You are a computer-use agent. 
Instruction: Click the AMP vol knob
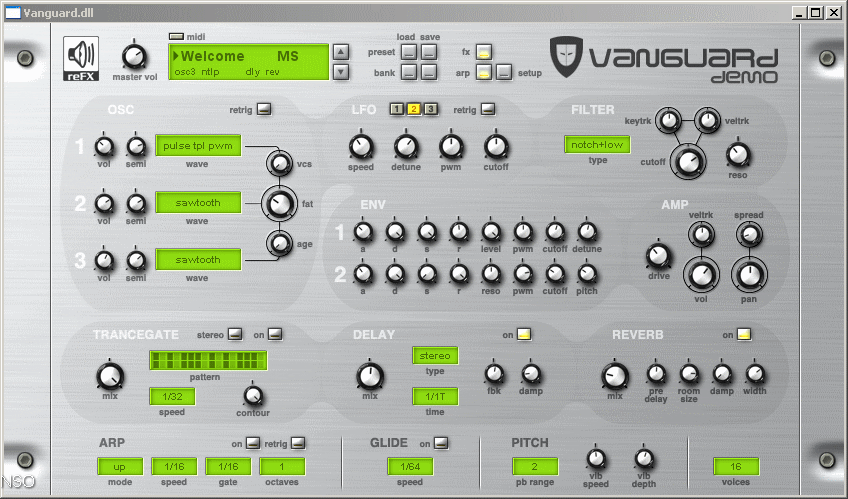[x=701, y=275]
